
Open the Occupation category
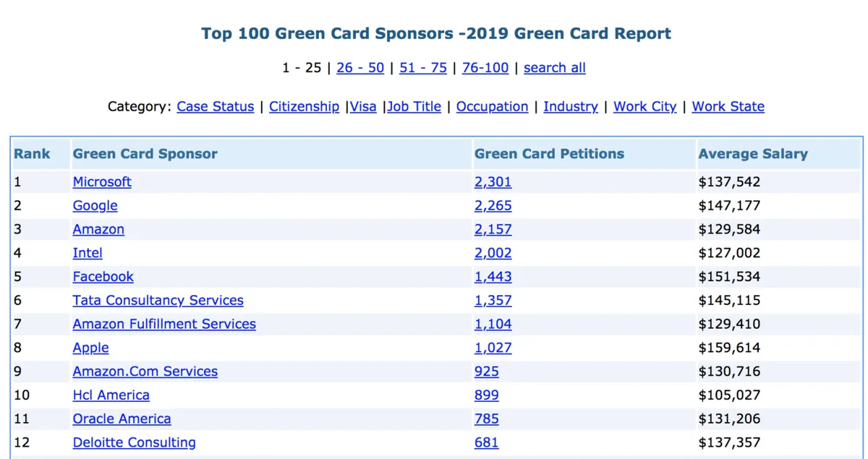[x=492, y=106]
